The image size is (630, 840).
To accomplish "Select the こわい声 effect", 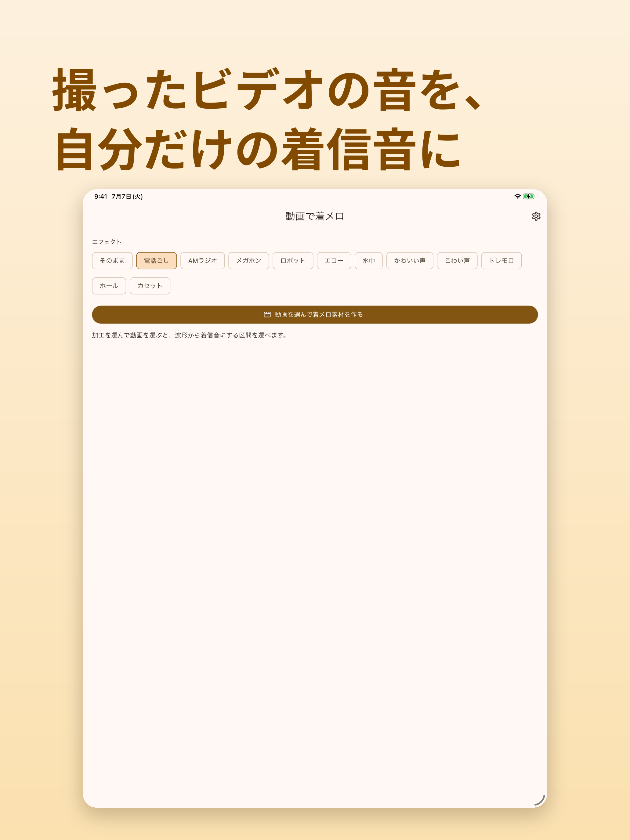I will (x=457, y=260).
